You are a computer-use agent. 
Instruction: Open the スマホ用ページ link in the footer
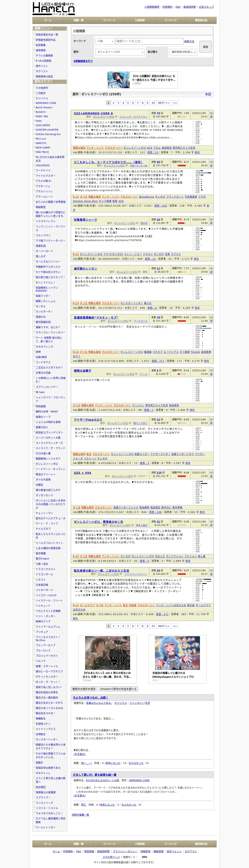coord(111,857)
